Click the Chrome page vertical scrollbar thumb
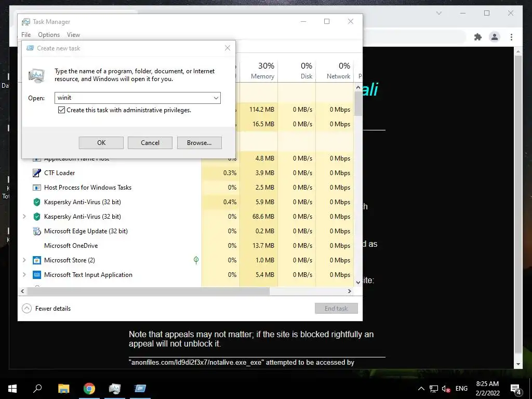 pos(518,204)
